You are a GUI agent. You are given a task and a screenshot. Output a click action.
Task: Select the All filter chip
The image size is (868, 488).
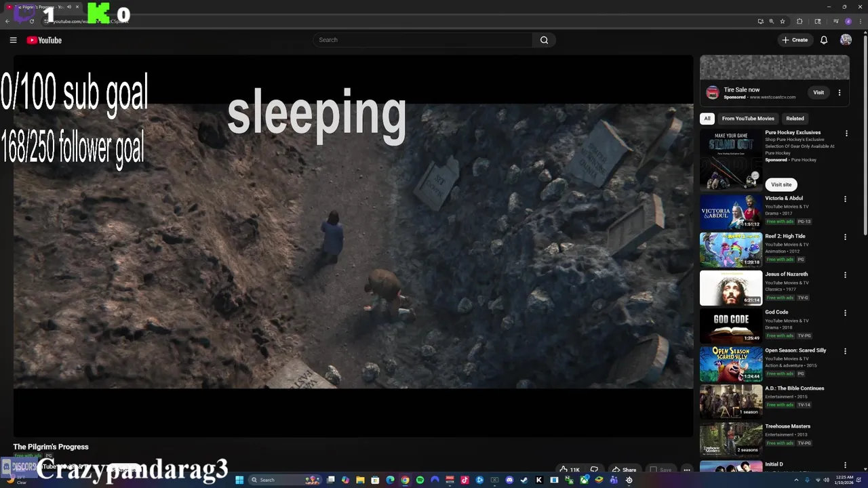click(x=707, y=119)
